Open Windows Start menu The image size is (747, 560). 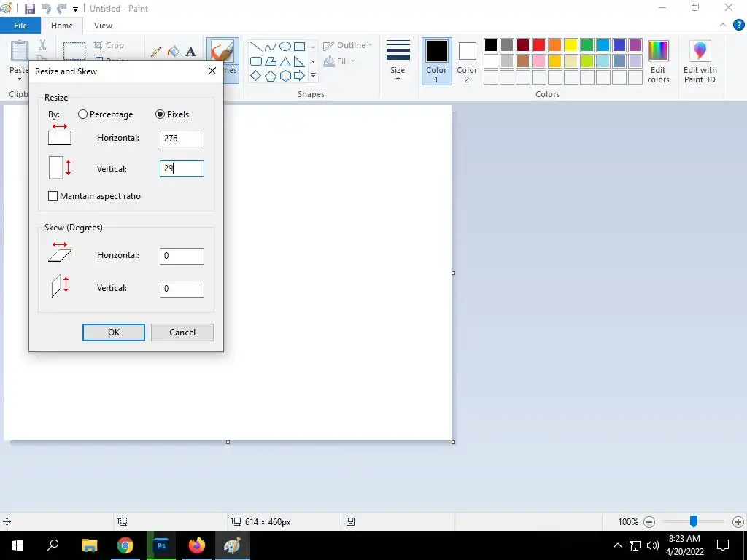click(x=18, y=545)
